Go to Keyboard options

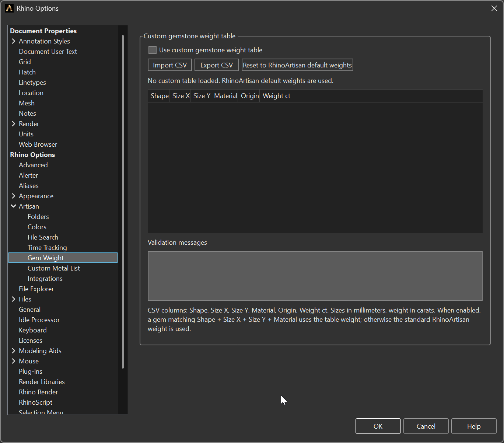[33, 330]
